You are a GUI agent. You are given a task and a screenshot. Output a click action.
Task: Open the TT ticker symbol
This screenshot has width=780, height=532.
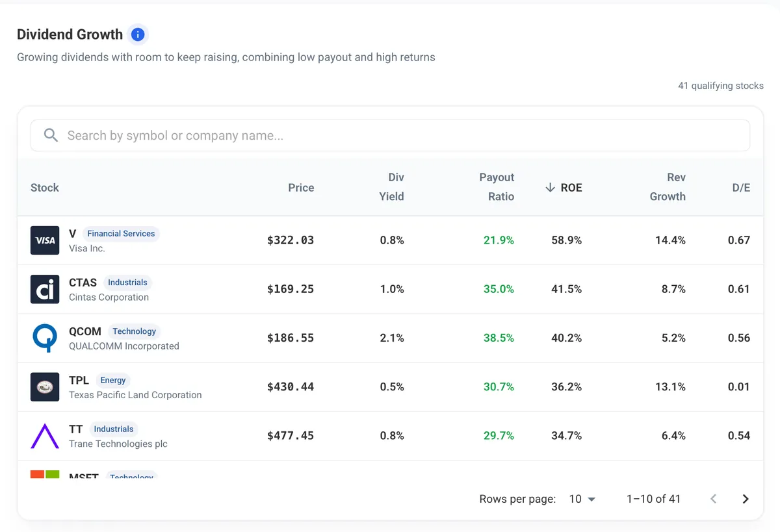[76, 429]
